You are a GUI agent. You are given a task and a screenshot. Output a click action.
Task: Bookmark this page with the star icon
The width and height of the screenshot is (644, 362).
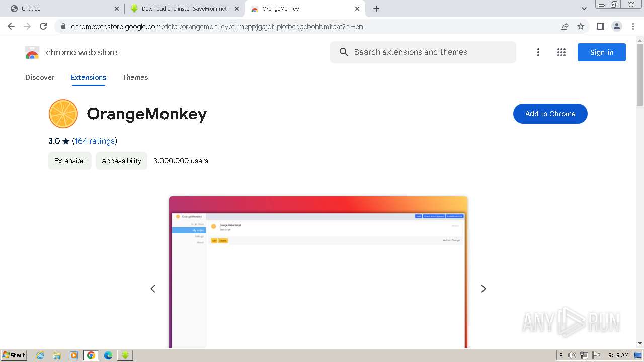click(x=581, y=26)
